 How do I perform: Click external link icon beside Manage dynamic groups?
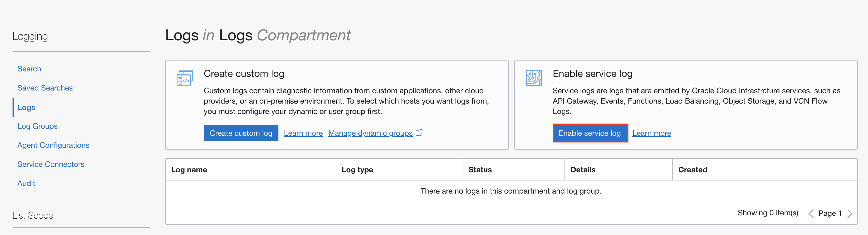pos(419,133)
